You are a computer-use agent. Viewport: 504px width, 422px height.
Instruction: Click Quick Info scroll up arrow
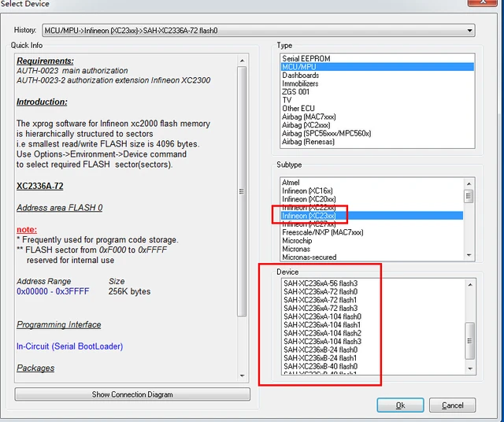(x=242, y=61)
